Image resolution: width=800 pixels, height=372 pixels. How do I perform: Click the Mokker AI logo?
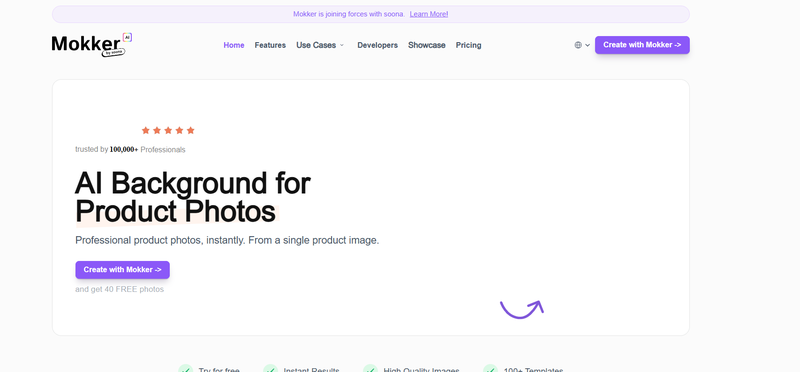(x=92, y=44)
